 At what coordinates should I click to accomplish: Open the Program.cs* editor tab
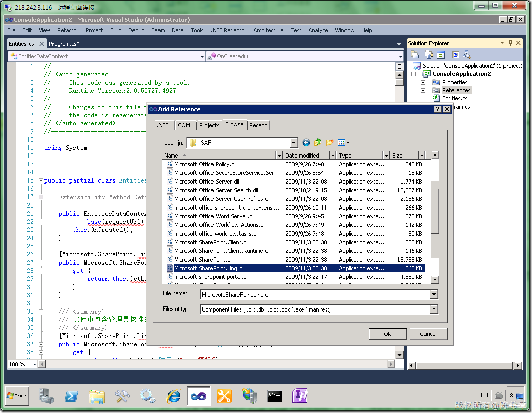[64, 44]
